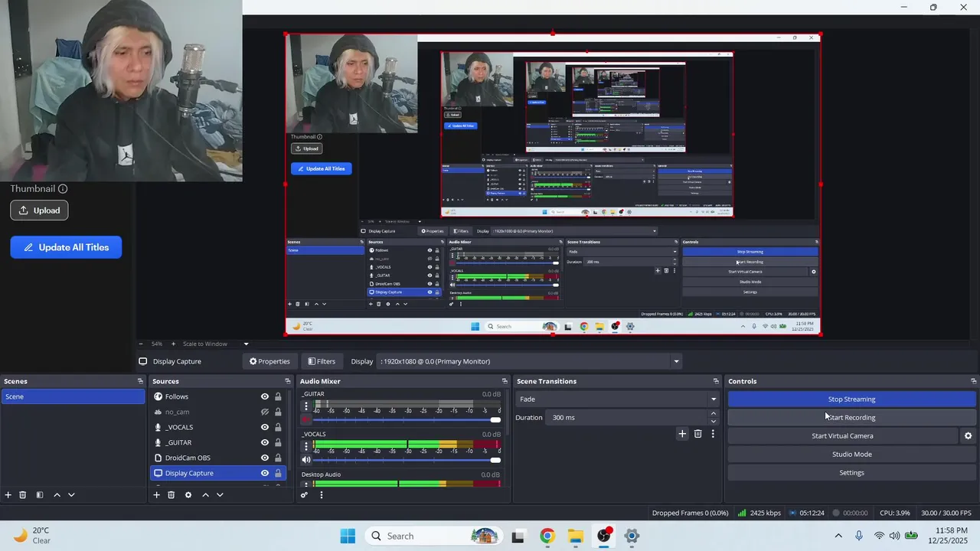Hide the DroidCam OBS source eye icon
This screenshot has width=980, height=551.
[x=265, y=458]
